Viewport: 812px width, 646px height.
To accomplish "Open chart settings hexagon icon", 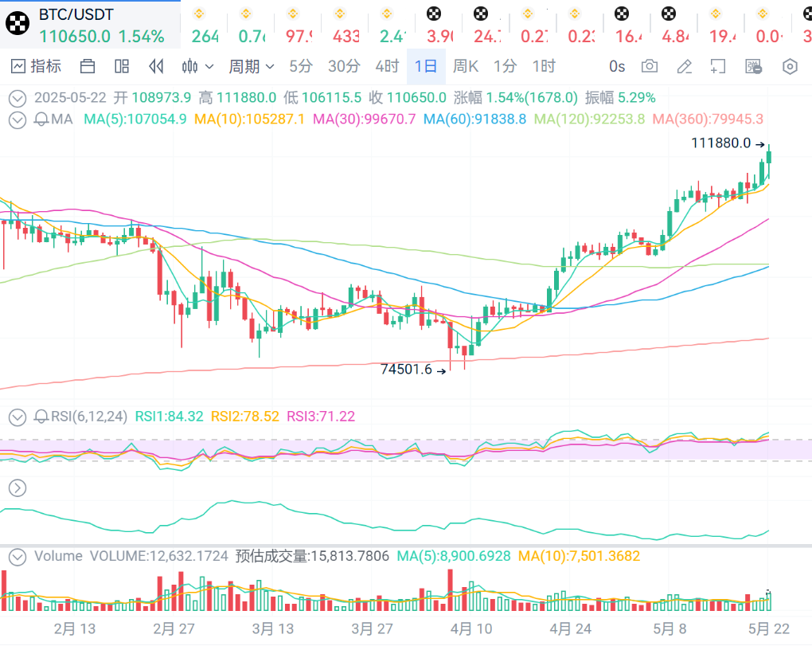I will point(790,66).
